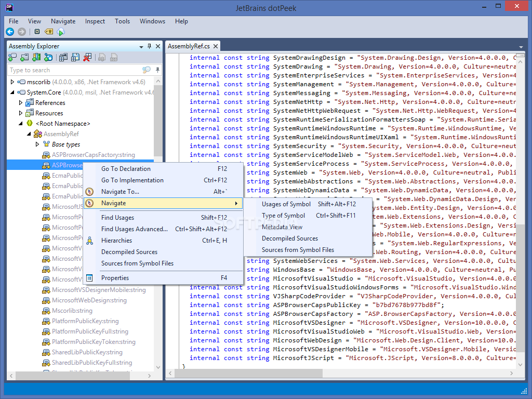Select Mscorlib:string tree item
The height and width of the screenshot is (399, 532).
pos(72,311)
